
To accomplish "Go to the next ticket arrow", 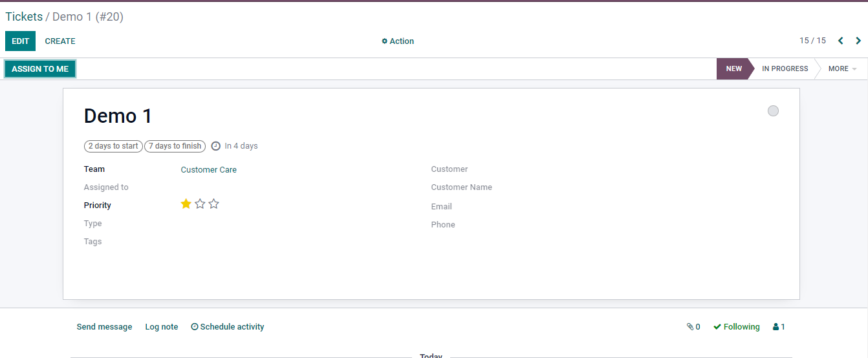I will [x=858, y=41].
